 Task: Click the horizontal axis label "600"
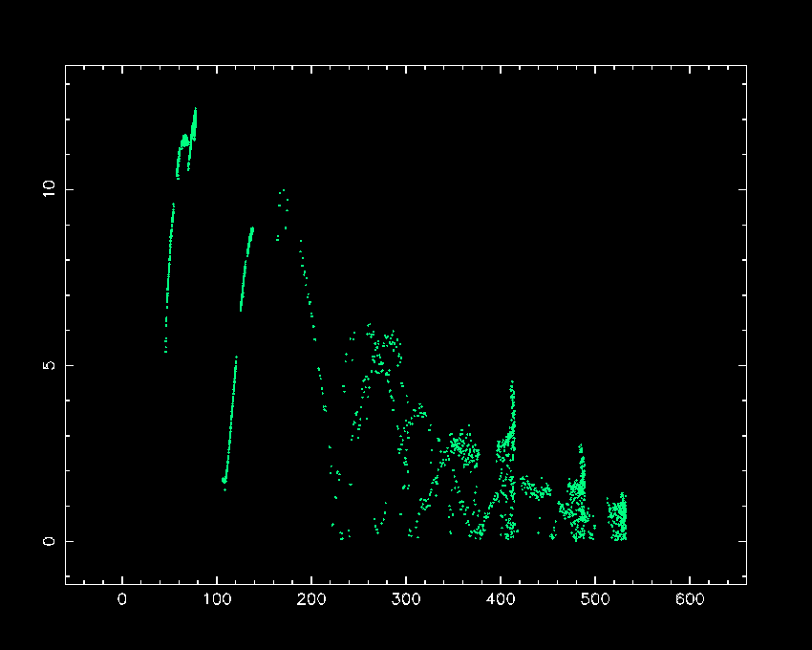[x=690, y=599]
